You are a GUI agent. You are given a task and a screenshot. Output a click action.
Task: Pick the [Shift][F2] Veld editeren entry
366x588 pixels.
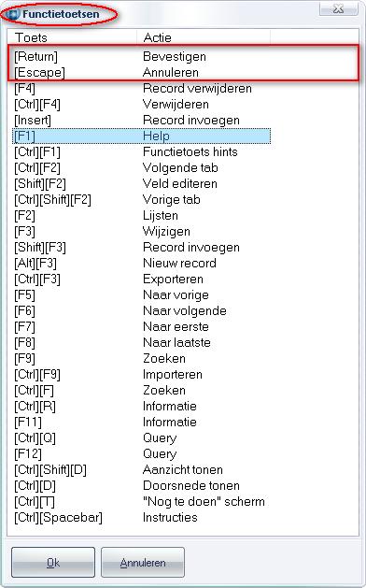(142, 184)
